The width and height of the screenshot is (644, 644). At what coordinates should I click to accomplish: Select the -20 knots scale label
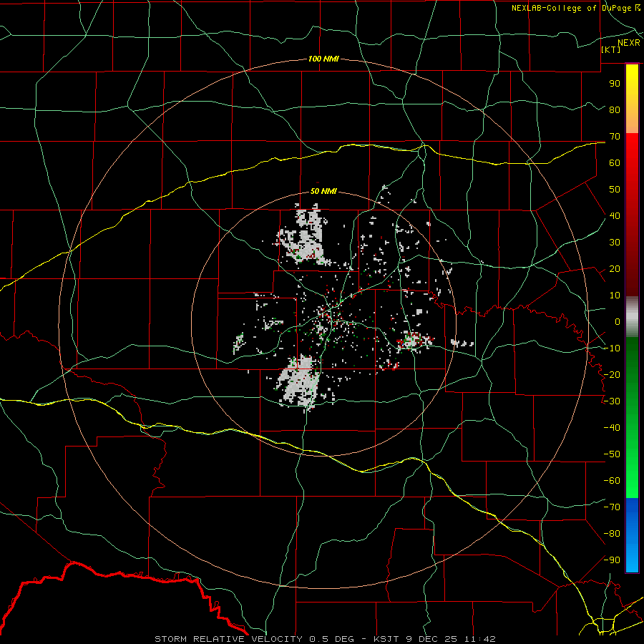point(612,374)
